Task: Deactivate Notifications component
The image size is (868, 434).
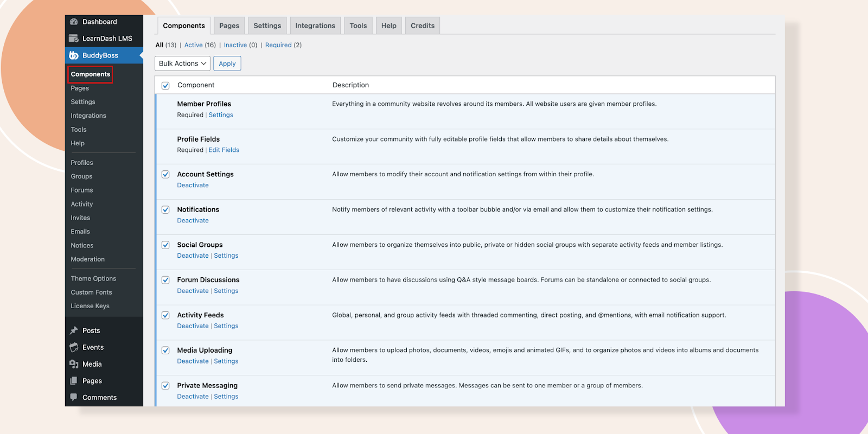Action: pyautogui.click(x=193, y=221)
